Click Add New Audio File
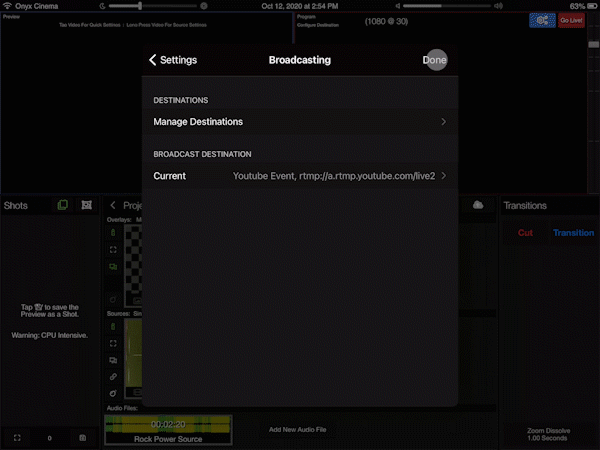 [x=298, y=429]
